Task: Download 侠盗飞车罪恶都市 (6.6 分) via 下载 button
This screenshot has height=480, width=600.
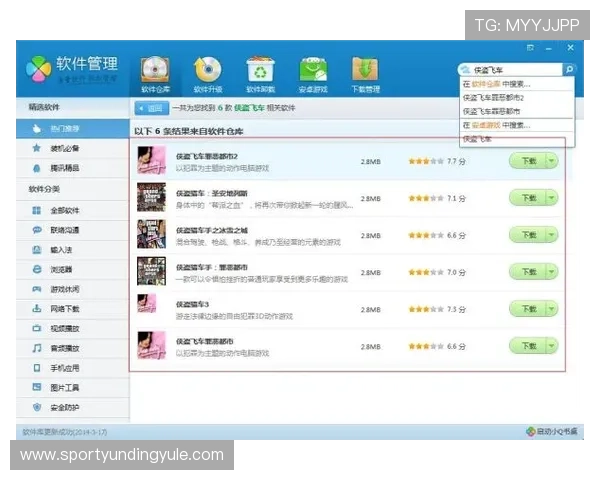Action: [x=528, y=346]
